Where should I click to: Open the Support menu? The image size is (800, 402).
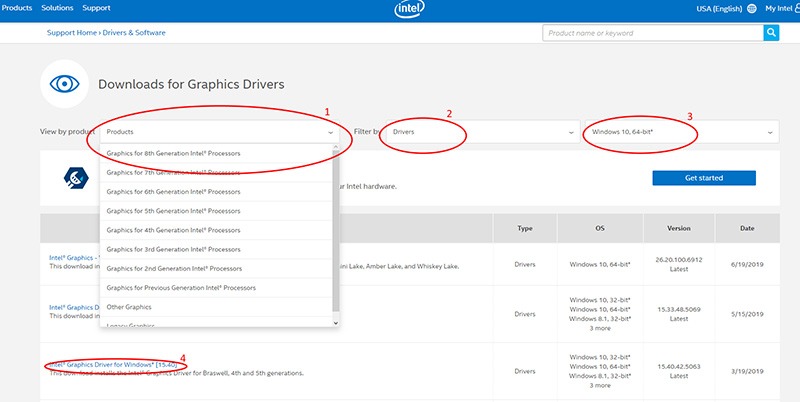96,8
